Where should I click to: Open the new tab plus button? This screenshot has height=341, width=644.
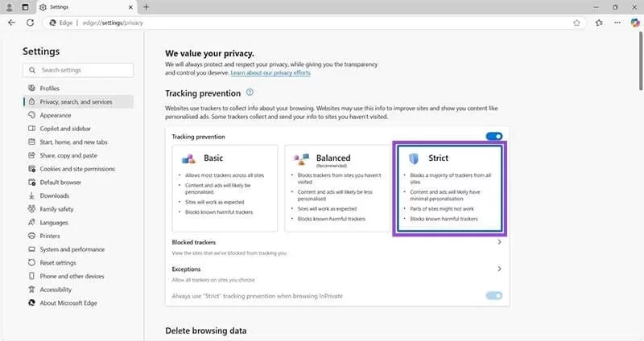[146, 6]
